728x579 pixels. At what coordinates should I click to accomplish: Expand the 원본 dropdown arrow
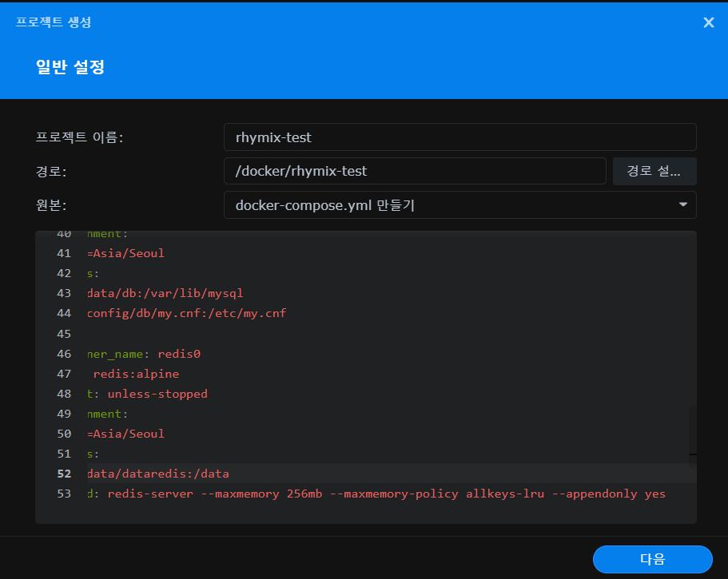[682, 205]
